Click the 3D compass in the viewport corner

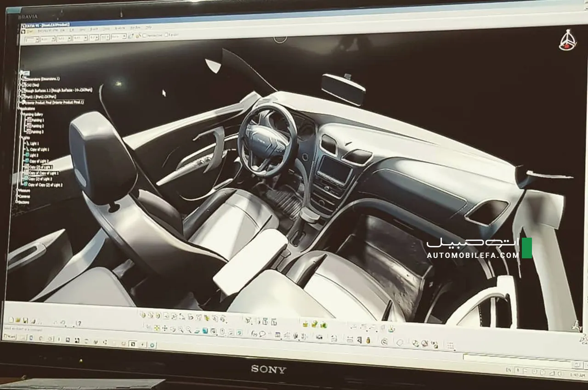(568, 40)
